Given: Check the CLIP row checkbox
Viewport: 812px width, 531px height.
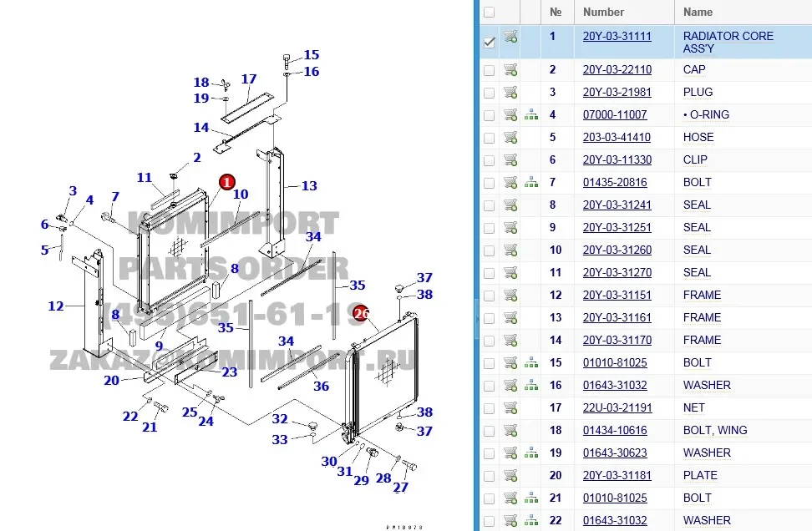Looking at the screenshot, I should point(489,161).
